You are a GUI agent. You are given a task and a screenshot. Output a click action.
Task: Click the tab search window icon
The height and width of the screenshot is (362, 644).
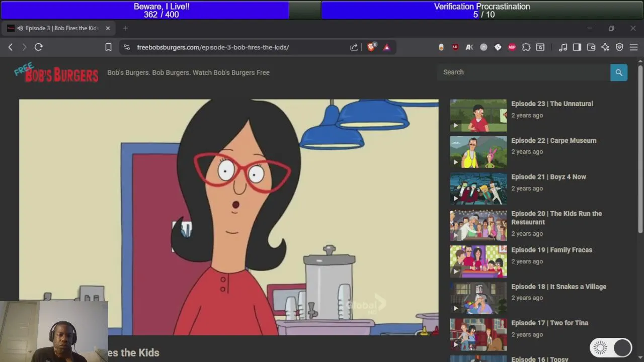click(x=540, y=47)
